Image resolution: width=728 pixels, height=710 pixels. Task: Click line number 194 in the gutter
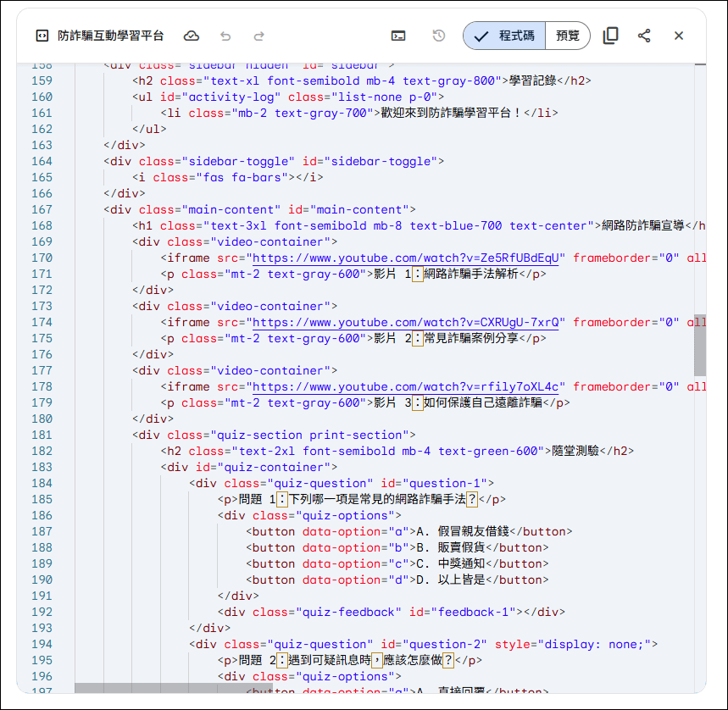click(42, 645)
